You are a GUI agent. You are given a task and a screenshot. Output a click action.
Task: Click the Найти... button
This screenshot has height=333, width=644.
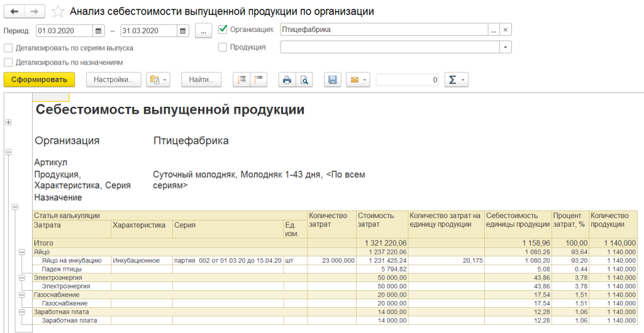(x=201, y=80)
